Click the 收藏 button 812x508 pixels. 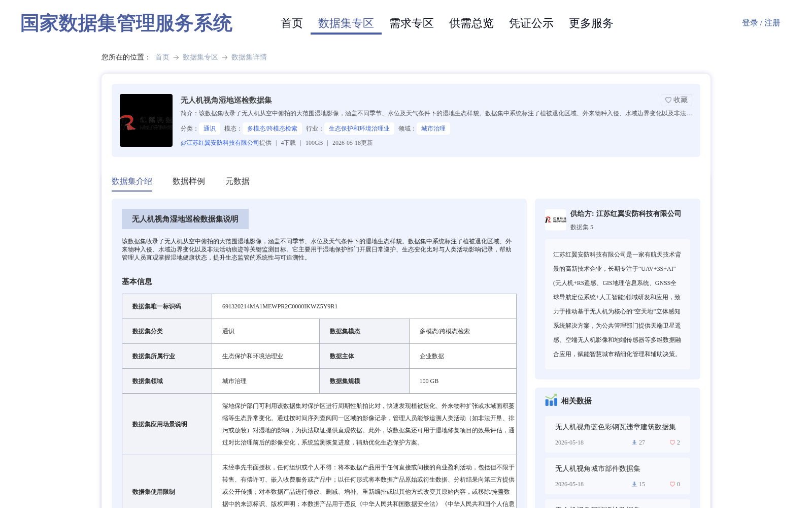coord(676,100)
